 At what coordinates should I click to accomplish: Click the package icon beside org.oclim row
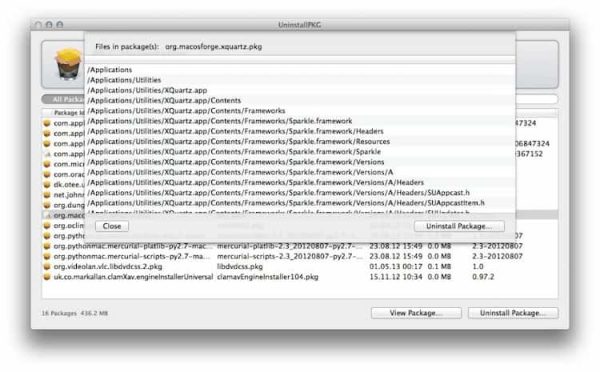click(x=47, y=226)
